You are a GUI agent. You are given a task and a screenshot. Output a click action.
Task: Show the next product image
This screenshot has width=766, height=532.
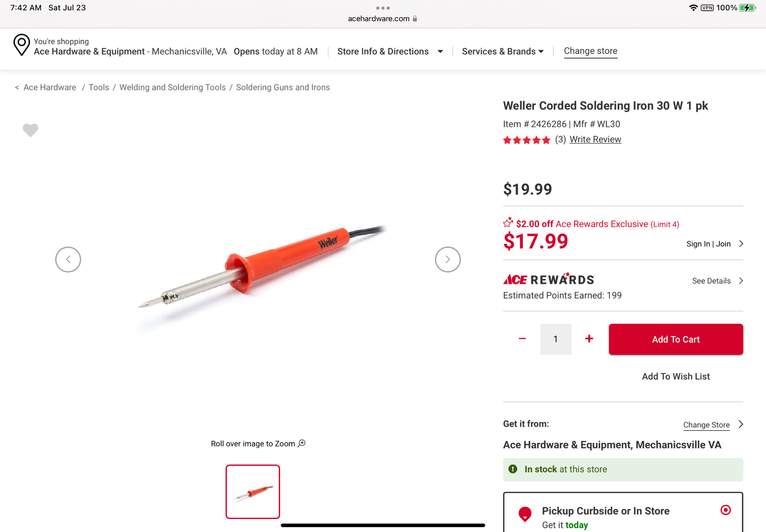tap(447, 259)
